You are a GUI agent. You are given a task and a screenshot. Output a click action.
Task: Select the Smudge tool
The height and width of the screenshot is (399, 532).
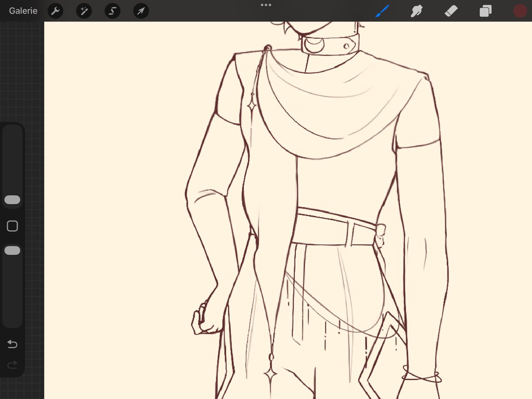[416, 11]
